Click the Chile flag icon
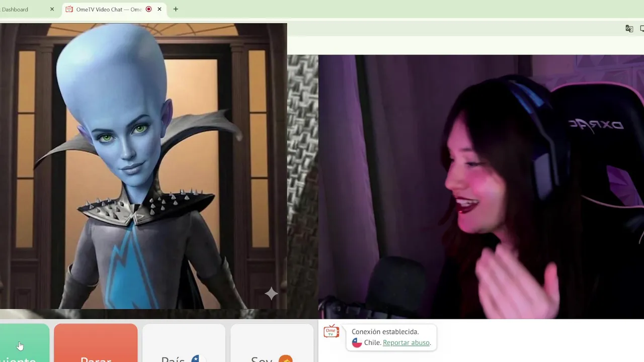This screenshot has width=644, height=362. 357,342
